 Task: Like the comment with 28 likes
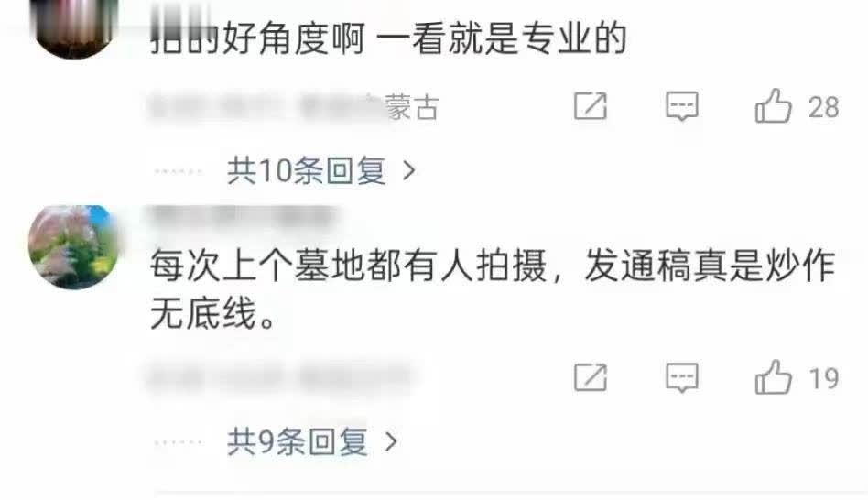pyautogui.click(x=773, y=105)
